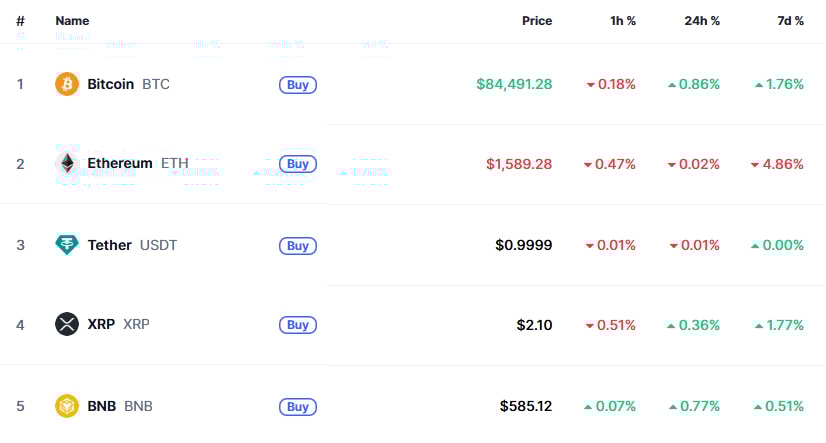Screen dimensions: 826x443
Task: Click the Tether coin logo icon
Action: 67,245
